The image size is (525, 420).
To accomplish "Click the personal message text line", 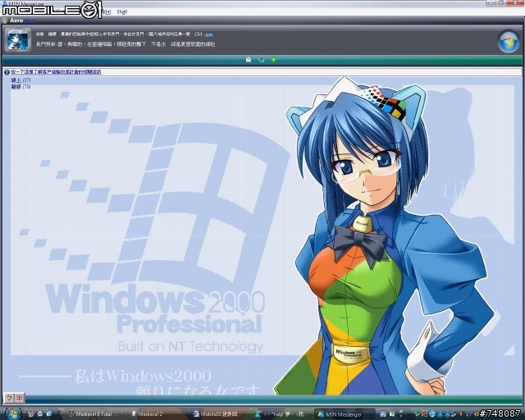I will (x=126, y=44).
